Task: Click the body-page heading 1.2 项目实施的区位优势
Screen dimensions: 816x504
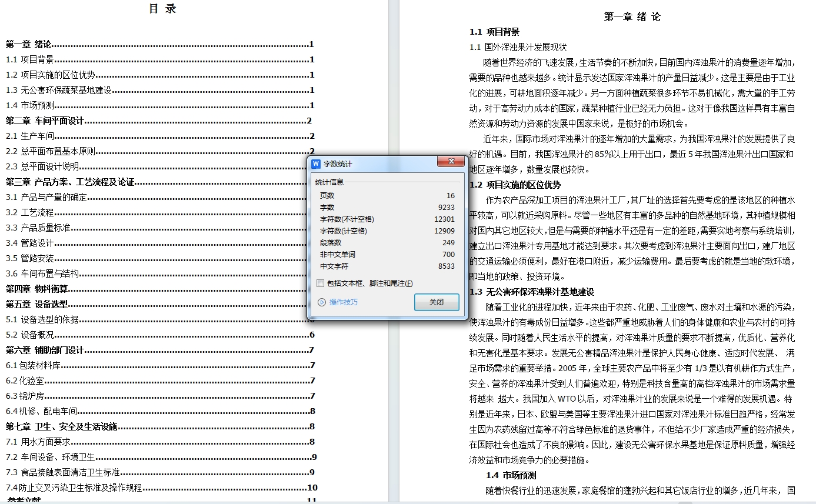Action: (515, 185)
